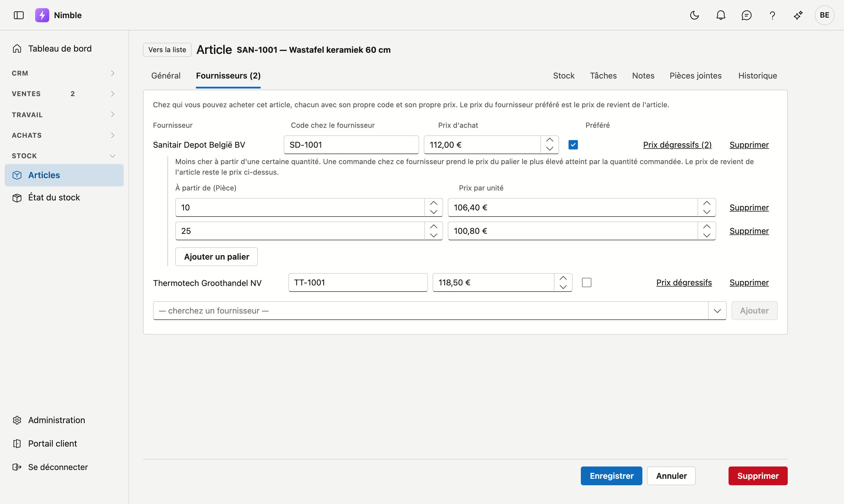This screenshot has width=844, height=504.
Task: Open the Pièces jointes tab
Action: [x=695, y=76]
